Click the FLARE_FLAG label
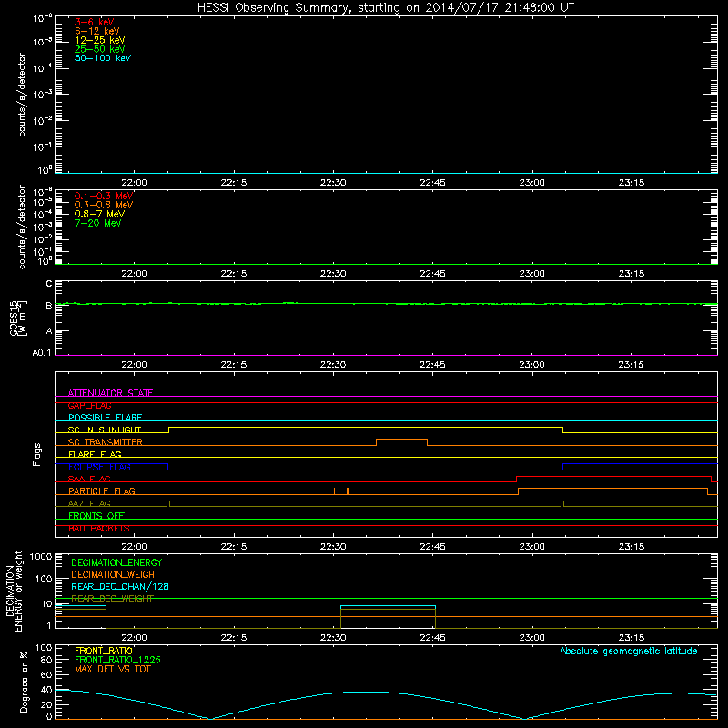 [95, 454]
